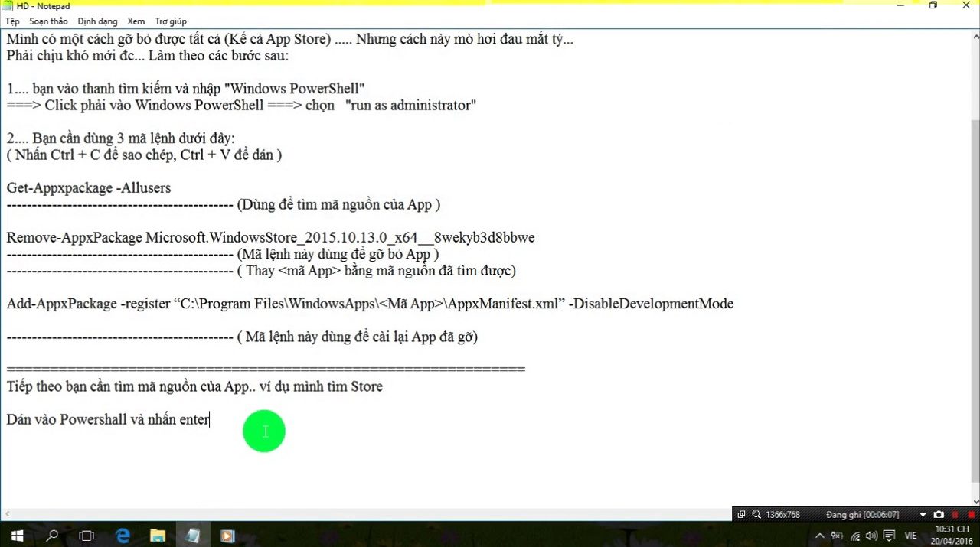Open the Trợ giúp menu
The height and width of the screenshot is (547, 980).
[170, 21]
